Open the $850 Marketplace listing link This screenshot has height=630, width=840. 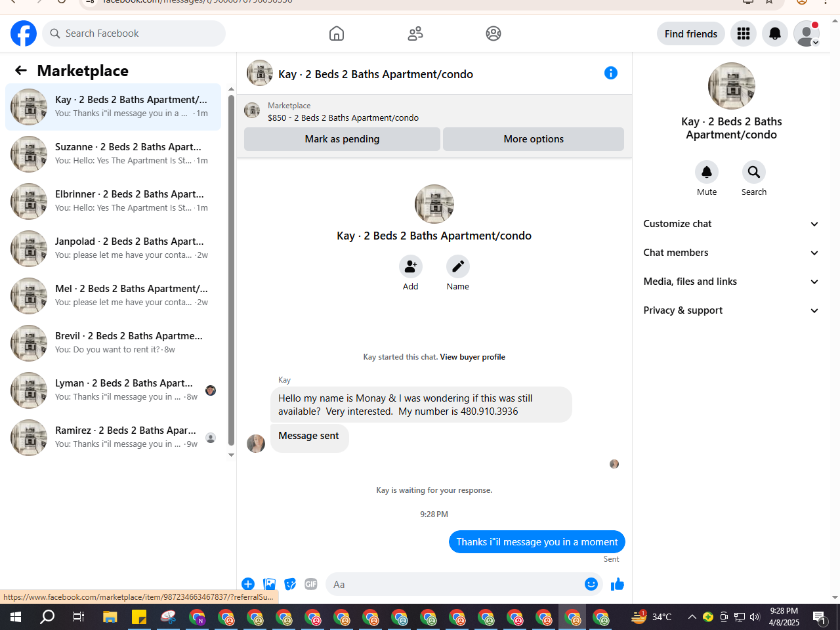click(x=343, y=118)
